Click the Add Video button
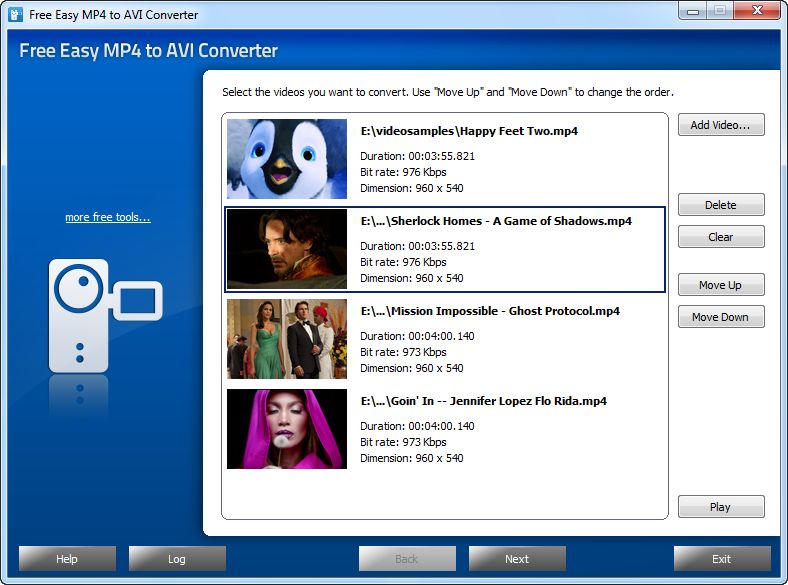Viewport: 788px width, 585px height. (x=721, y=125)
